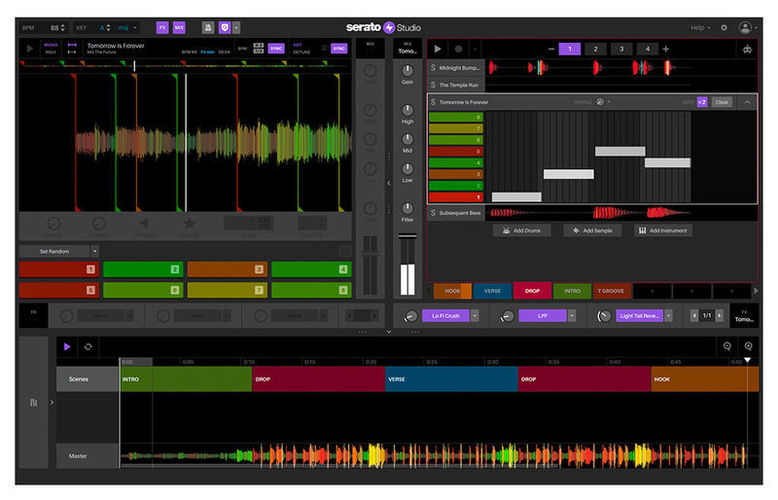Toggle Key Sync on the sample deck
Viewport: 778px width, 500px height.
(x=339, y=48)
